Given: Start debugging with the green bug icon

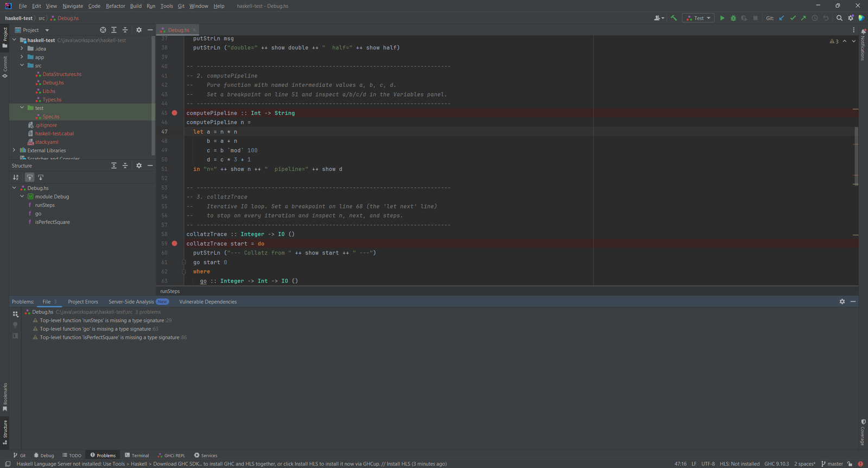Looking at the screenshot, I should tap(733, 18).
